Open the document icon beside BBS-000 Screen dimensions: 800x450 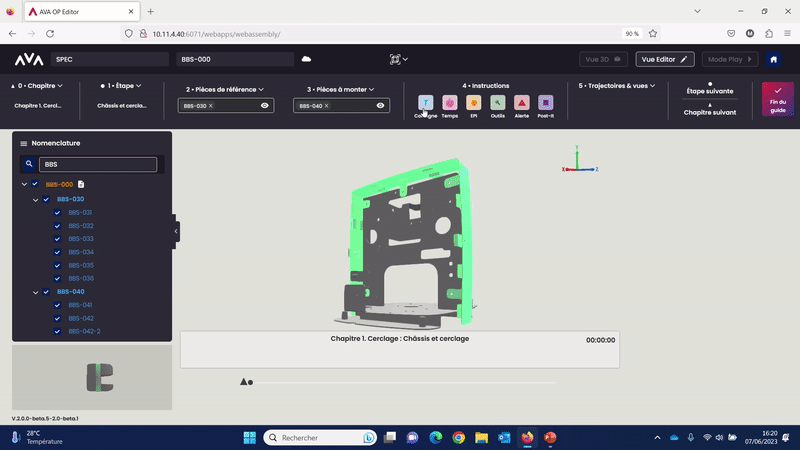click(x=81, y=184)
